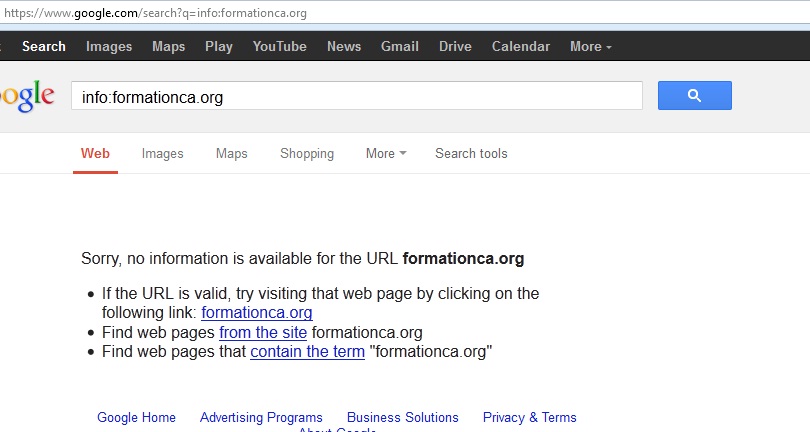Click News in the top navigation bar
Image resolution: width=810 pixels, height=432 pixels.
pyautogui.click(x=344, y=46)
